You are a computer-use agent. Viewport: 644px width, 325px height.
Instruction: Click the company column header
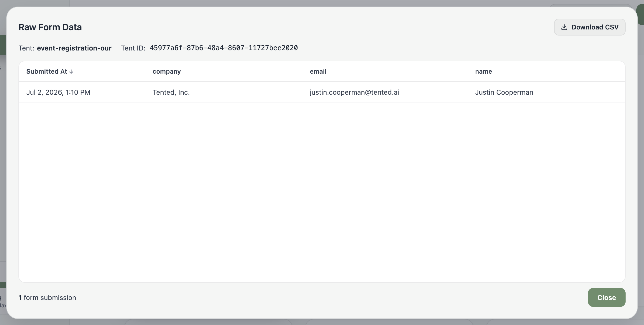click(x=167, y=72)
